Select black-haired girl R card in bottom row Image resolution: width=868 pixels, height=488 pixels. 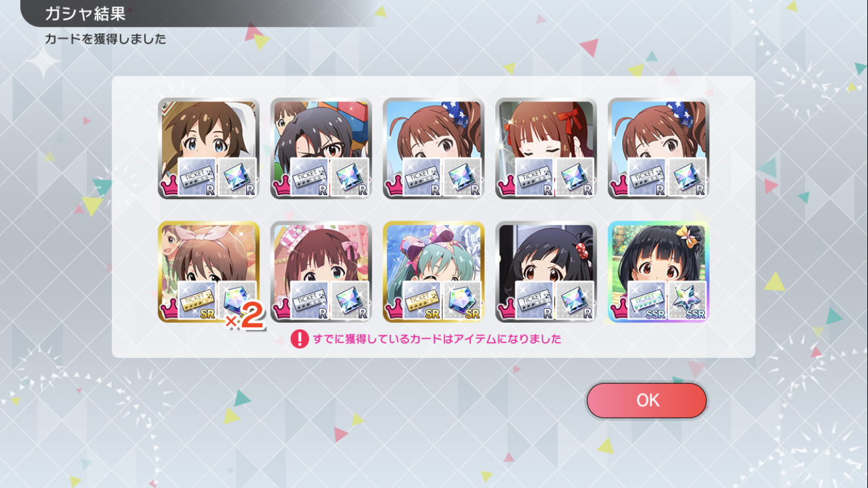[x=546, y=272]
